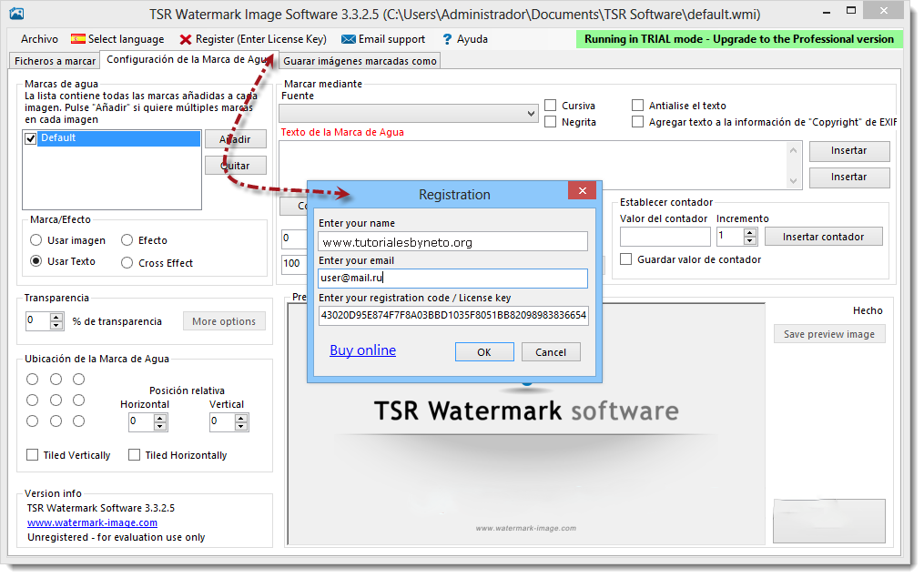Viewport: 924px width, 578px height.
Task: Increase Horizontal relative position value
Action: click(x=160, y=418)
